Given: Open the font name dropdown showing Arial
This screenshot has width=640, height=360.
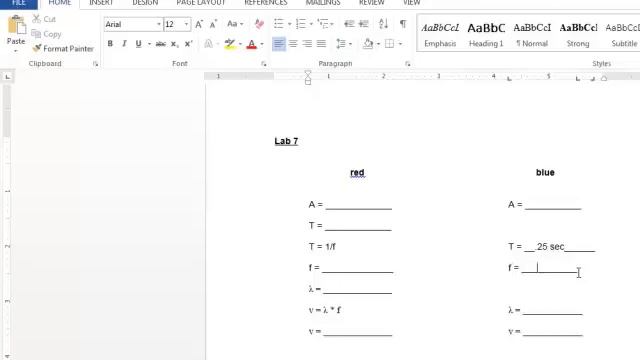Looking at the screenshot, I should (159, 24).
